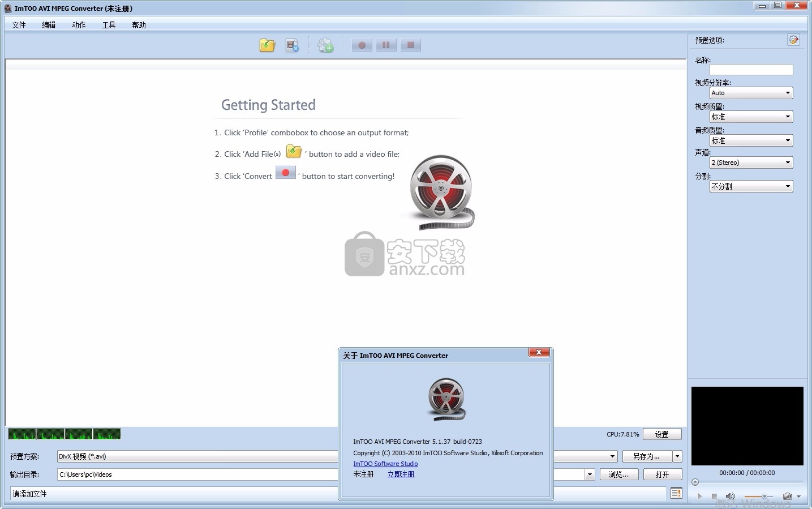Maximize the main converter window
Viewport: 812px width, 509px height.
pyautogui.click(x=778, y=6)
